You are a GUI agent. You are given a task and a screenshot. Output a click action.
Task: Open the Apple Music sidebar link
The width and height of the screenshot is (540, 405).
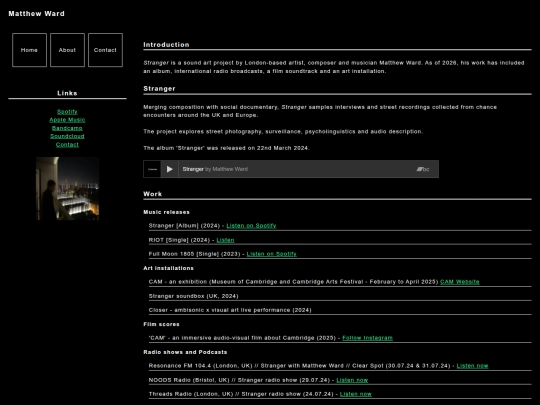pos(67,120)
